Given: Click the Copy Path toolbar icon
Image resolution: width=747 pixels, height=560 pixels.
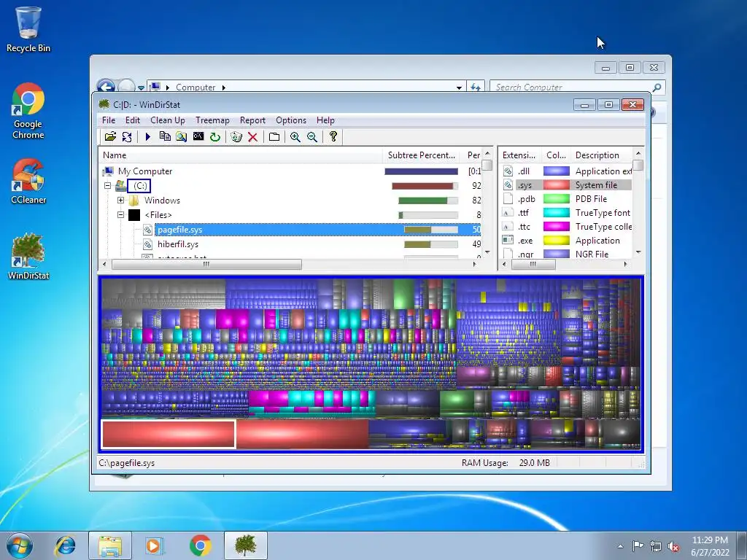Looking at the screenshot, I should click(x=165, y=136).
